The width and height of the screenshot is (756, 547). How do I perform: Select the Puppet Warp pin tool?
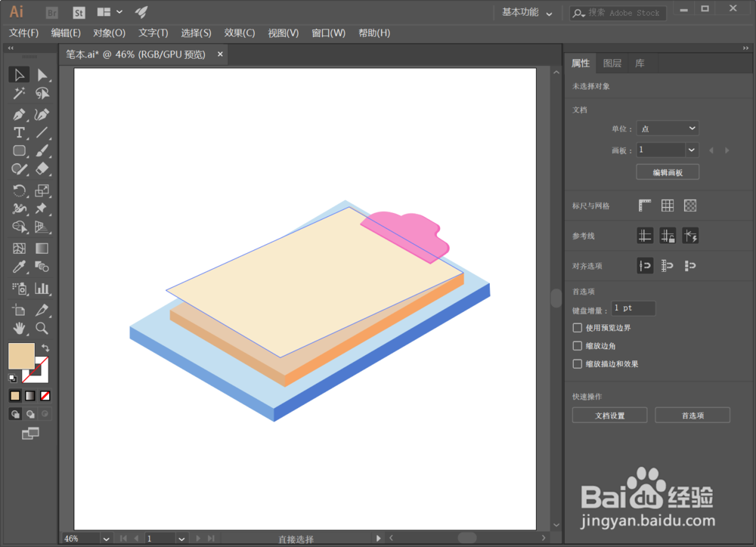(42, 209)
